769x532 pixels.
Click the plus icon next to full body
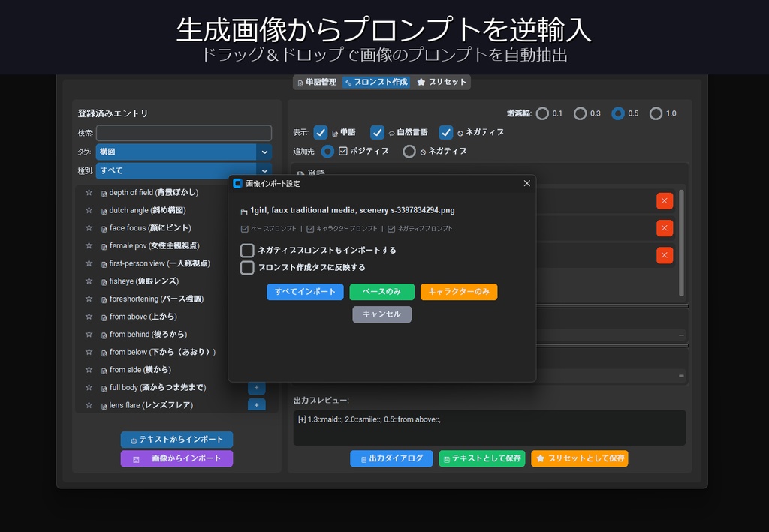coord(256,387)
